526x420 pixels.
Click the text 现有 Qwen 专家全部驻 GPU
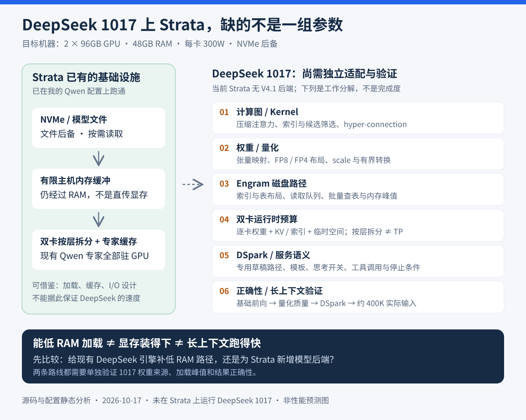pyautogui.click(x=95, y=256)
